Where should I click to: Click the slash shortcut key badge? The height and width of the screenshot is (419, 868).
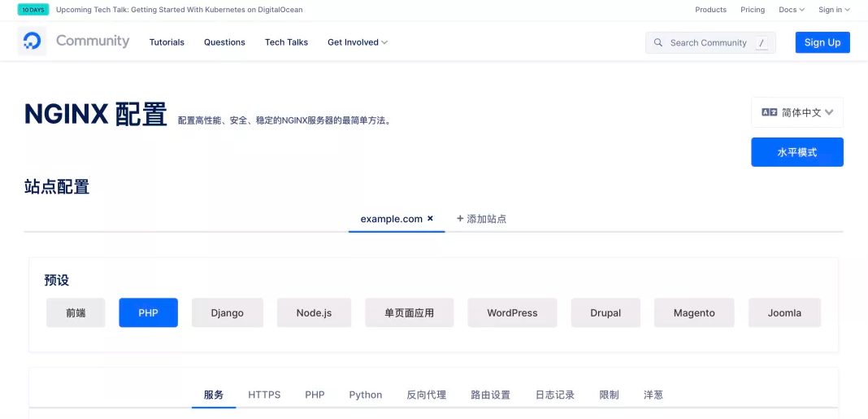[762, 42]
